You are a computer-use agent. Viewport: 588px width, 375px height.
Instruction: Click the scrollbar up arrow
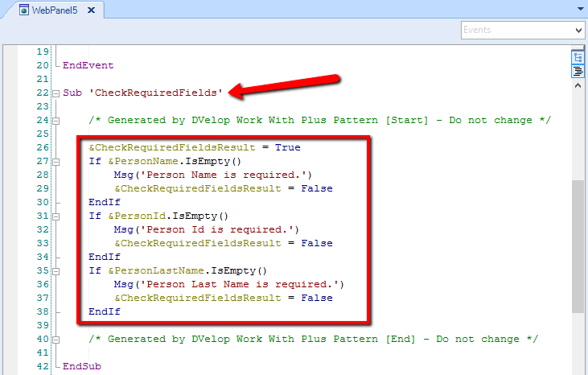pos(578,85)
